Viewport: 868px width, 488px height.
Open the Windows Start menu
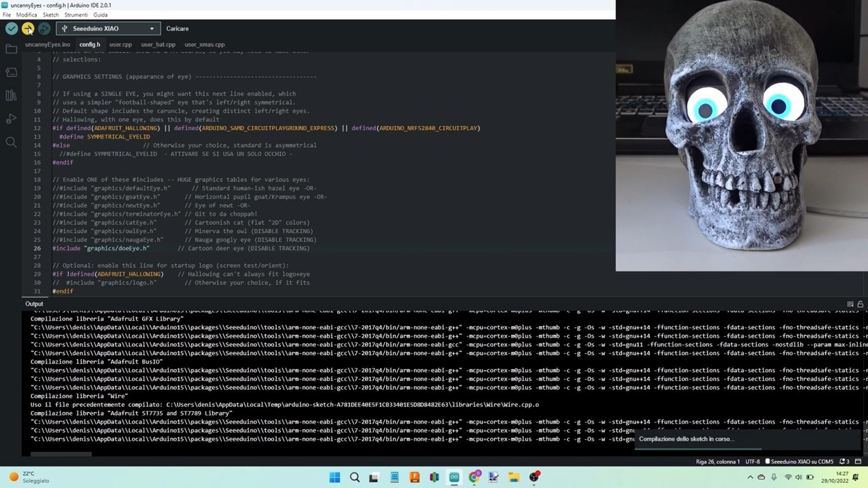335,477
